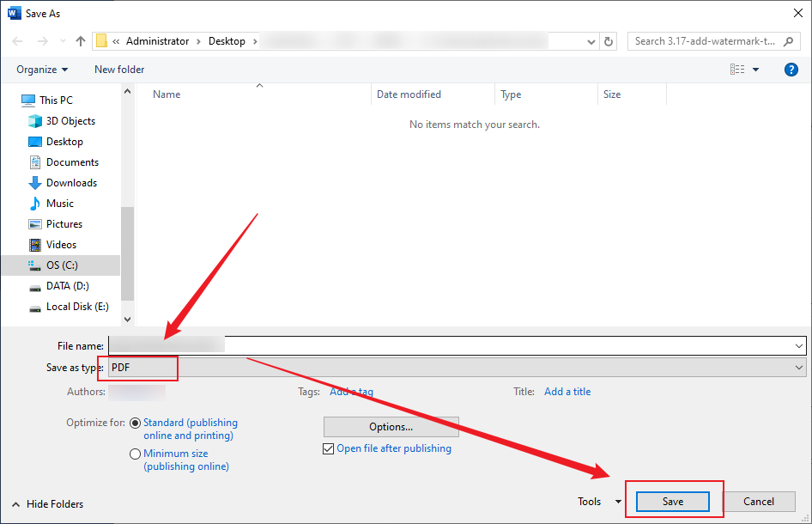This screenshot has width=812, height=524.
Task: Refresh the folder view
Action: pyautogui.click(x=608, y=40)
